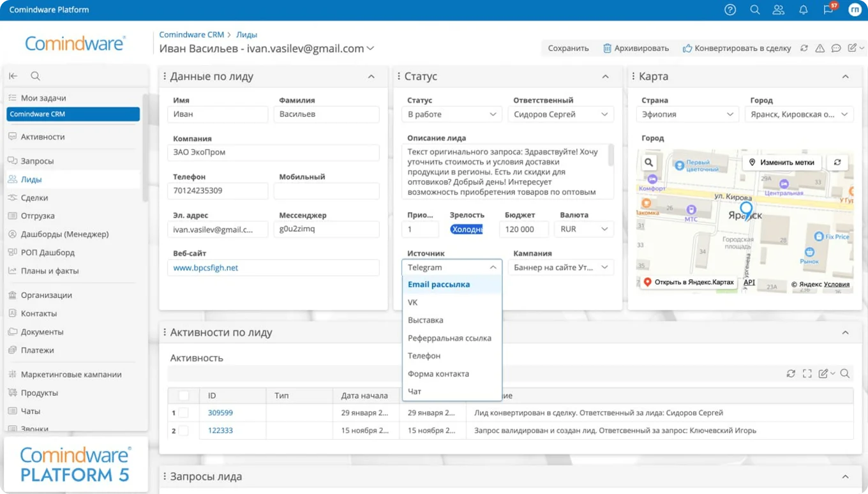Image resolution: width=868 pixels, height=494 pixels.
Task: Open the search icon in Активности по лиду
Action: (845, 373)
